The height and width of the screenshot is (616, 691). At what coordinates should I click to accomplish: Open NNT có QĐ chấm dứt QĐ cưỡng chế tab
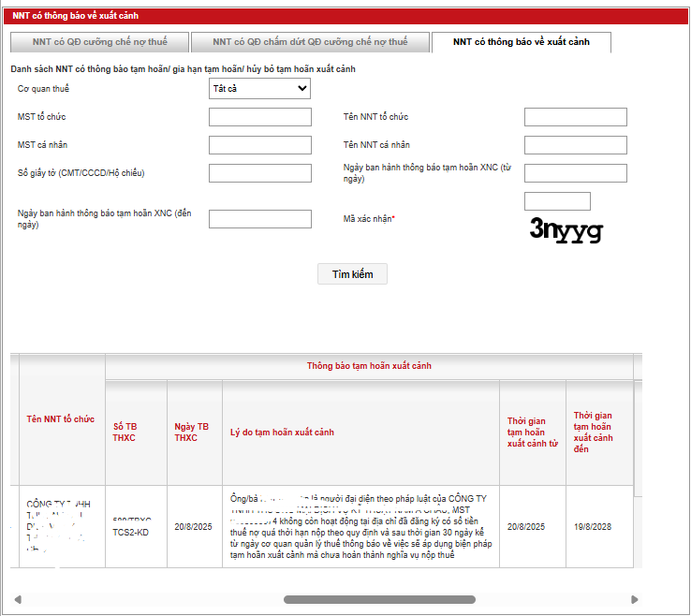pos(309,42)
